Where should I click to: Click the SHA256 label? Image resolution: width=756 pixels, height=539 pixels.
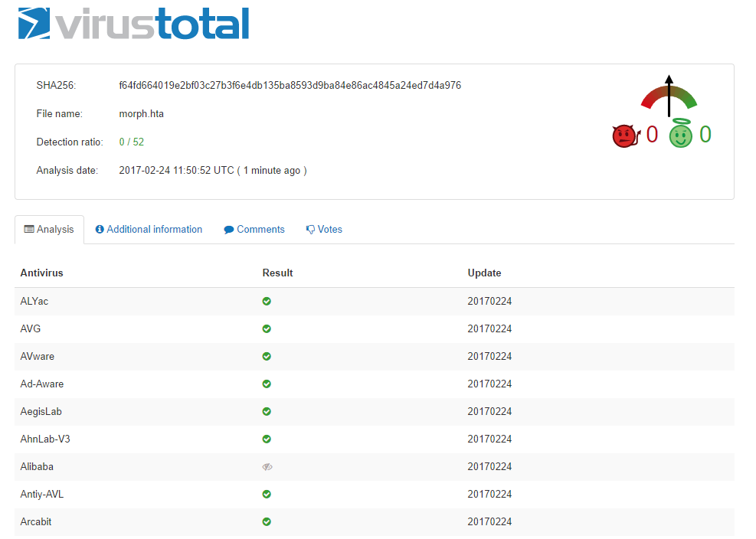[56, 85]
